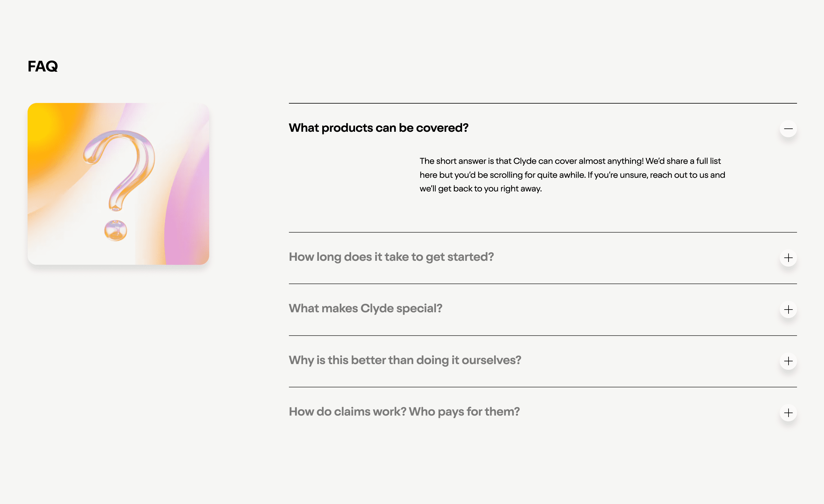Click the FAQ section heading
Image resolution: width=824 pixels, height=504 pixels.
43,66
